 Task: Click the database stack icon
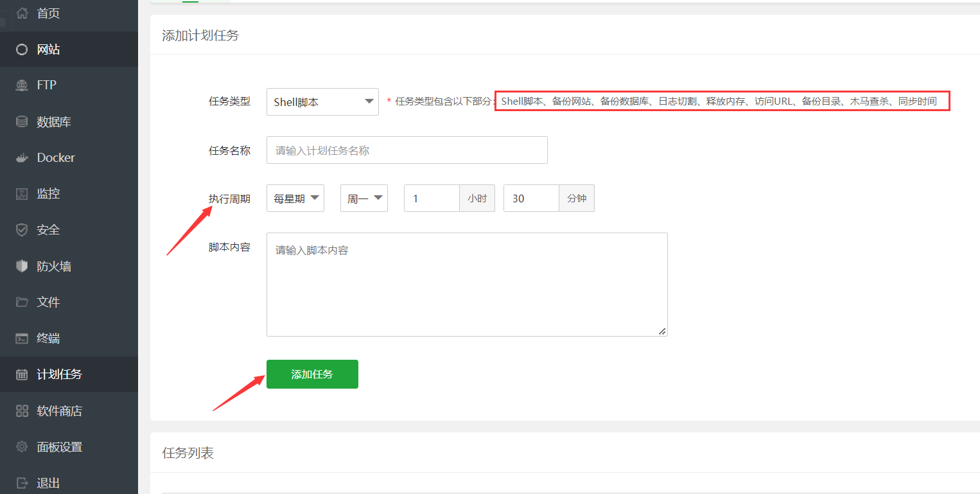22,121
